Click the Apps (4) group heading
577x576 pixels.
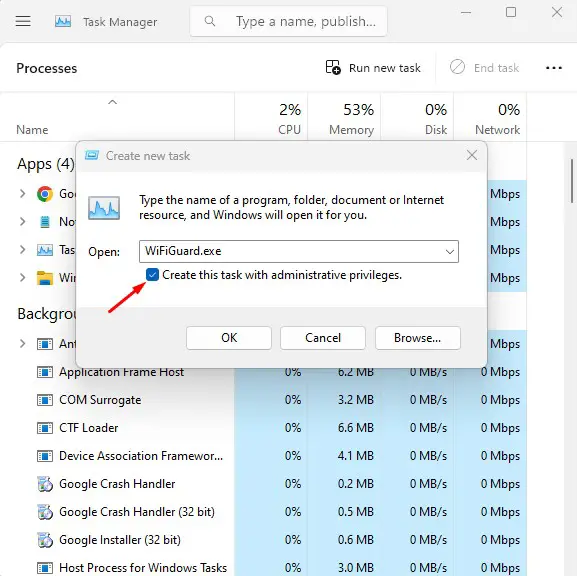tap(46, 164)
